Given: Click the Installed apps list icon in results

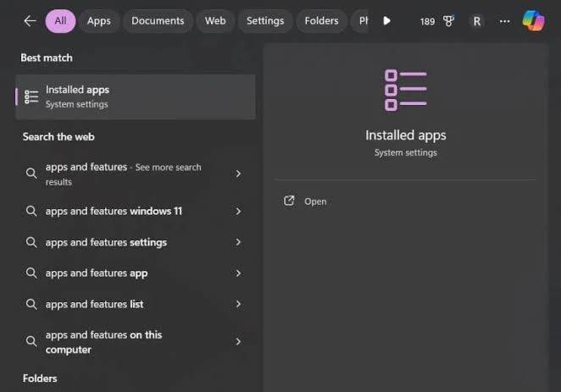Looking at the screenshot, I should (x=31, y=97).
